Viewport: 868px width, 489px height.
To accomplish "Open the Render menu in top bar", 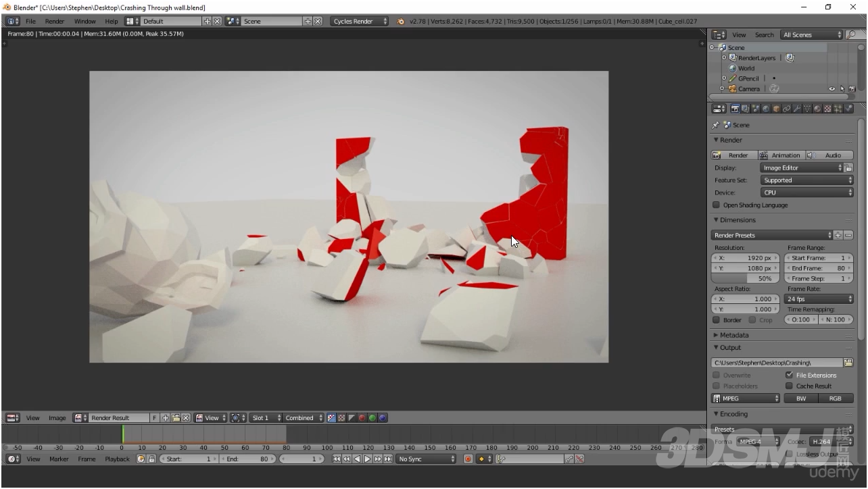I will coord(54,21).
